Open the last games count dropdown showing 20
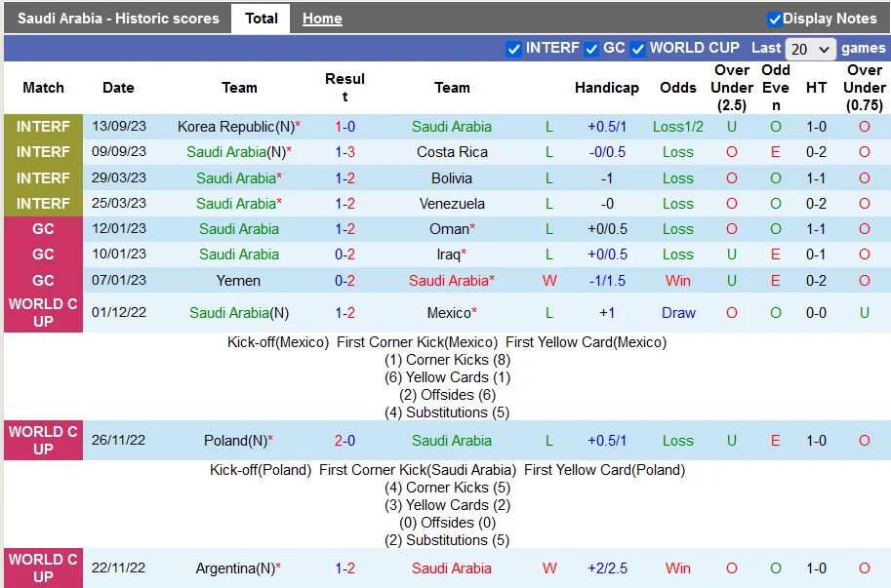 tap(811, 49)
